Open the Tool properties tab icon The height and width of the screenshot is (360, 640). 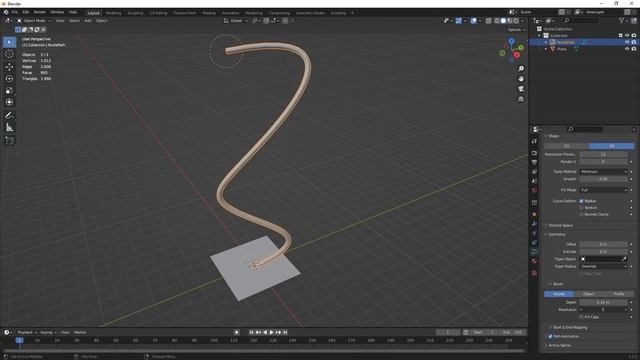pyautogui.click(x=534, y=141)
